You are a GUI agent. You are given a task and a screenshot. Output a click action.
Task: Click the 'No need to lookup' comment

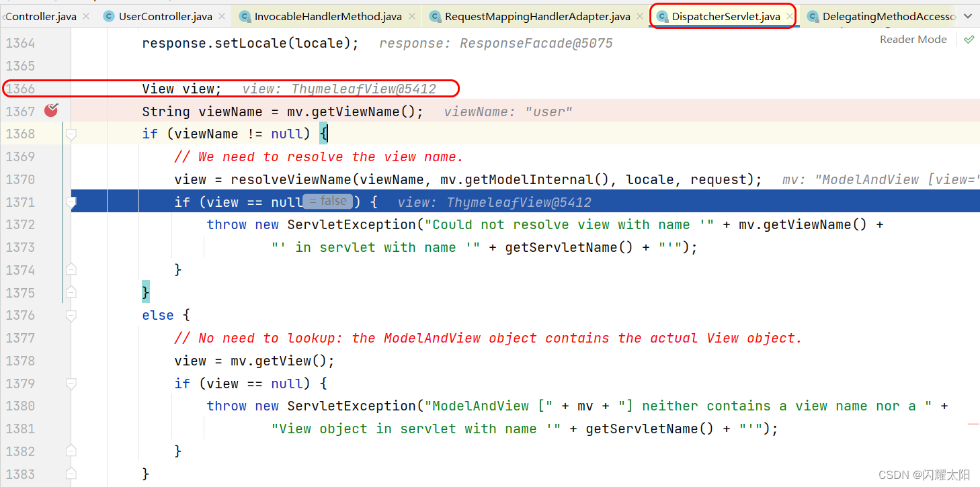(x=488, y=338)
